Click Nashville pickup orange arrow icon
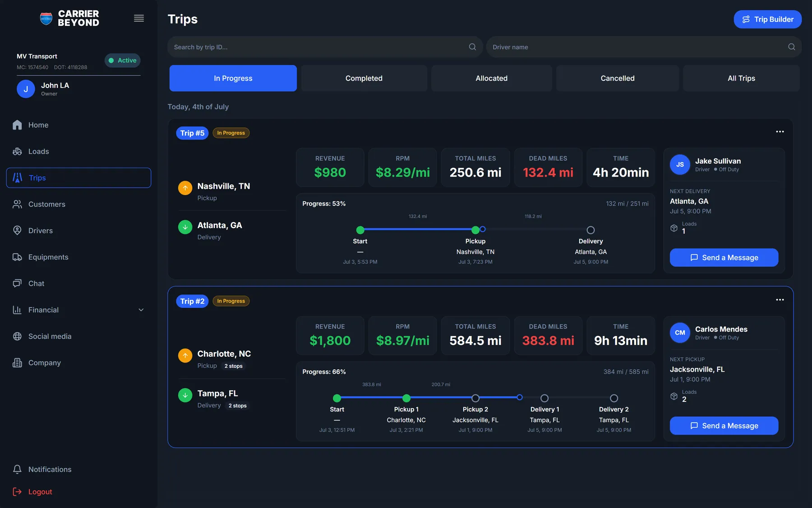 coord(185,188)
